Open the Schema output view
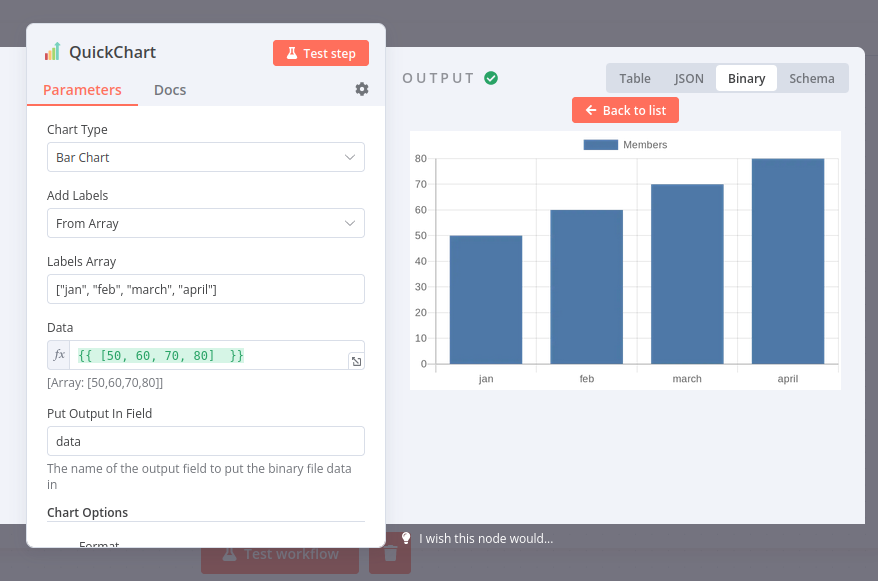878x581 pixels. click(811, 78)
